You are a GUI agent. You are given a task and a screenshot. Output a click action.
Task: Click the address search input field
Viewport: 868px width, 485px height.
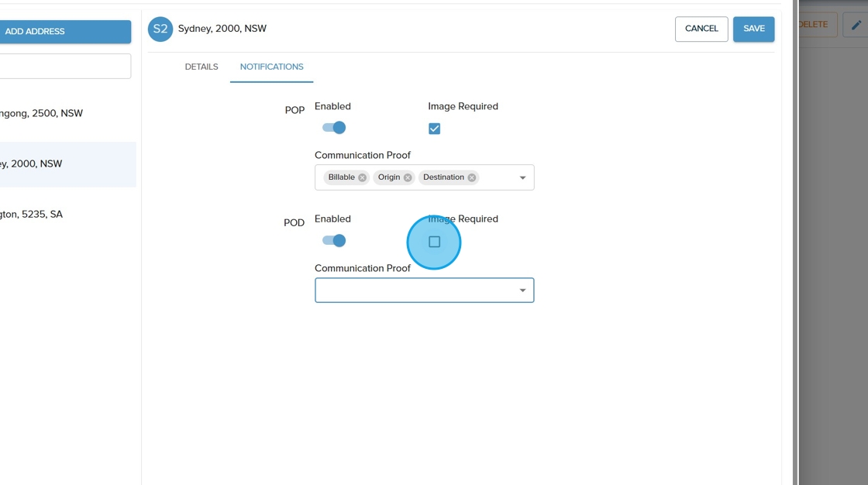(62, 66)
